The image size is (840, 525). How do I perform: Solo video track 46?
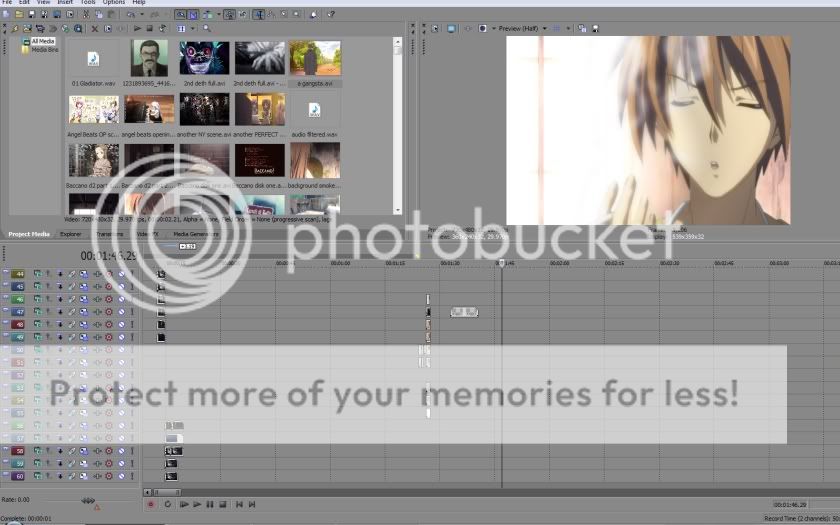click(132, 299)
